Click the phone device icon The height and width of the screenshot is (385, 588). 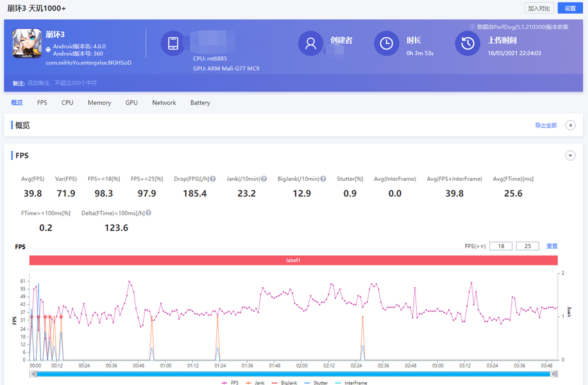click(173, 44)
